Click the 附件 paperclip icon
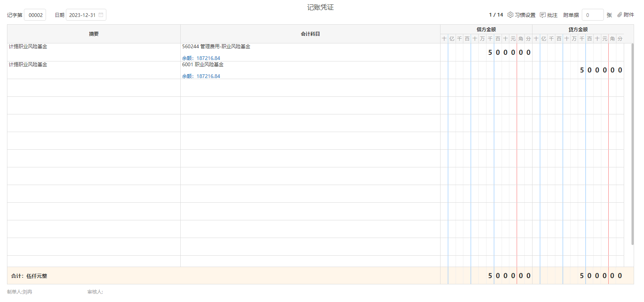The image size is (644, 302). point(620,15)
